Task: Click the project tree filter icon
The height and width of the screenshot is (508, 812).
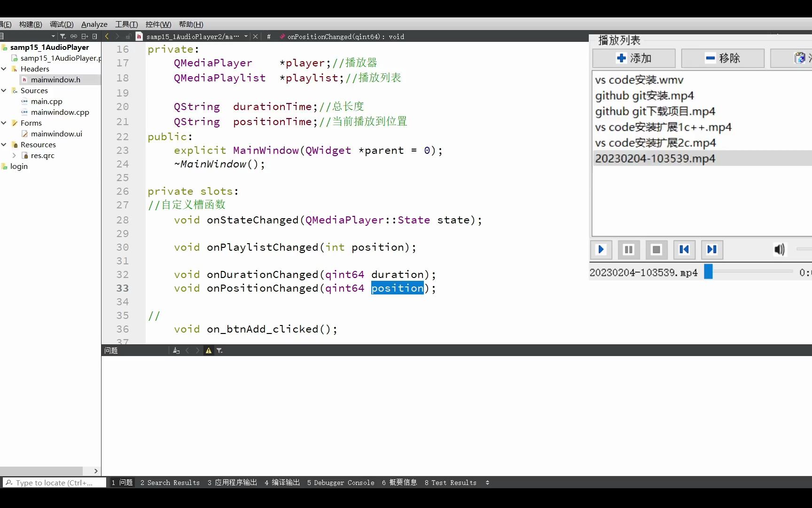Action: pos(63,36)
